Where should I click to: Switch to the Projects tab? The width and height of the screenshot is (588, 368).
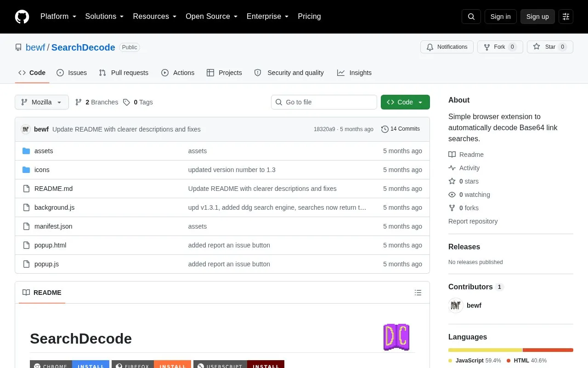tap(224, 73)
